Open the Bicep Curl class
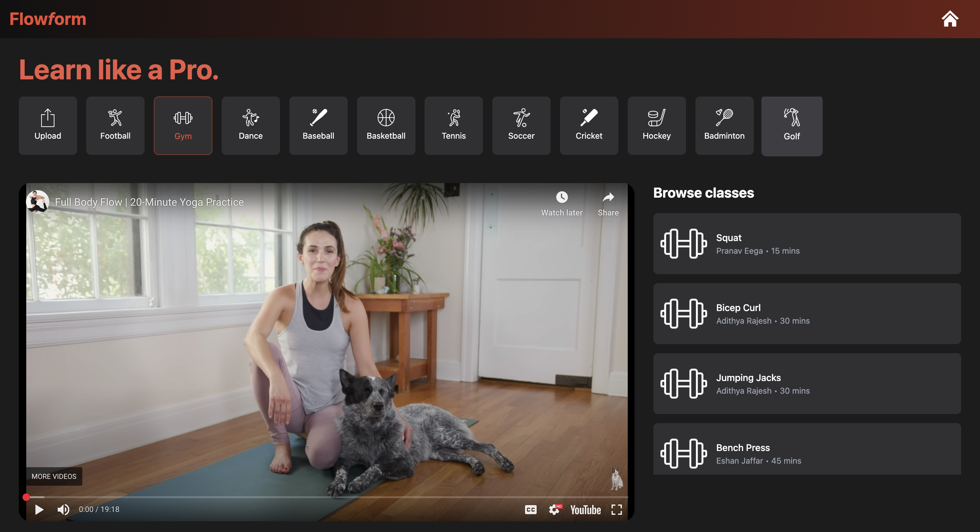980x532 pixels. point(807,314)
